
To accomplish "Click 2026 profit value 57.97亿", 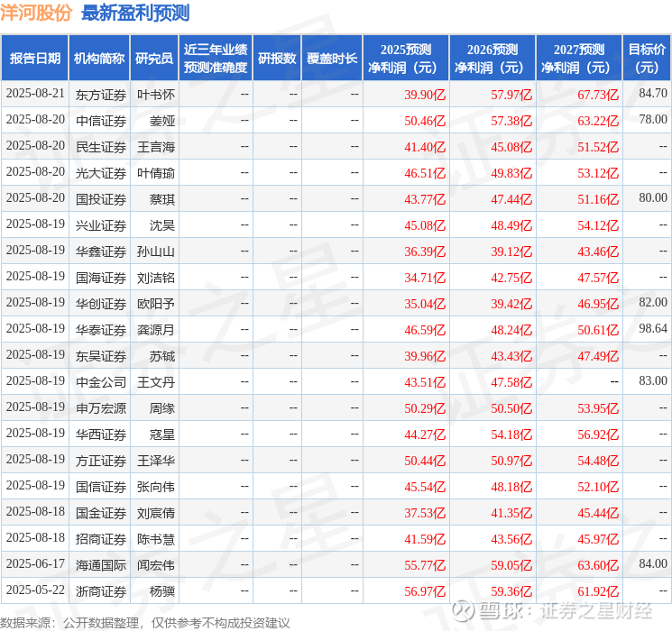I will pyautogui.click(x=511, y=95).
